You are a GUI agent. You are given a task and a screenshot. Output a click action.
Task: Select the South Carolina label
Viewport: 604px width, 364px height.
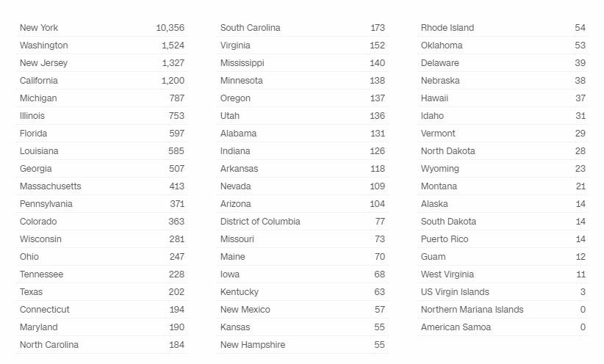[250, 28]
